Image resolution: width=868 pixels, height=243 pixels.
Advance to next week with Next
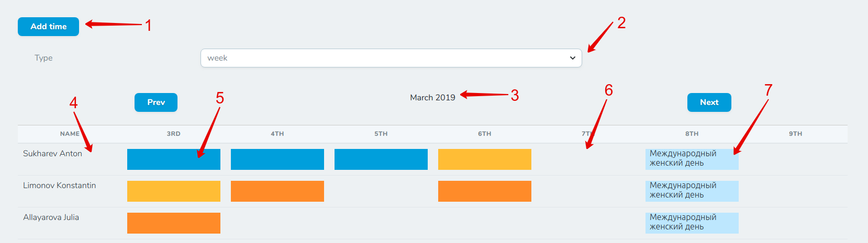click(x=709, y=102)
